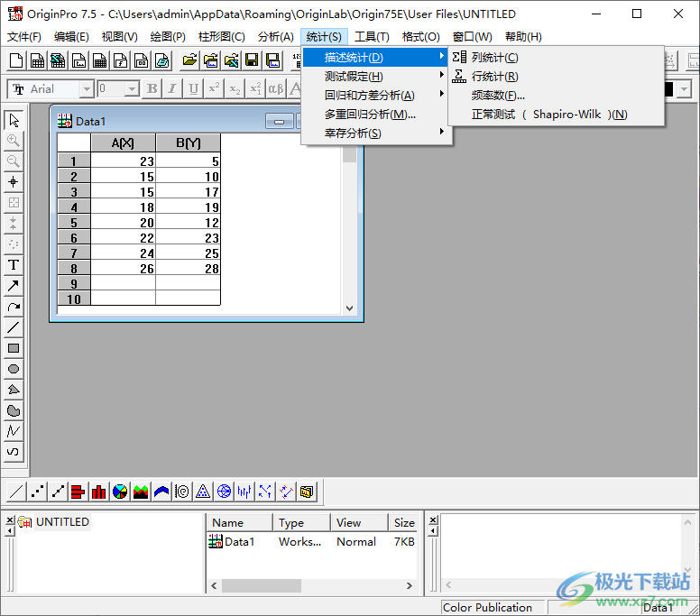Viewport: 700px width, 616px height.
Task: Open the Arial font dropdown
Action: pos(87,89)
